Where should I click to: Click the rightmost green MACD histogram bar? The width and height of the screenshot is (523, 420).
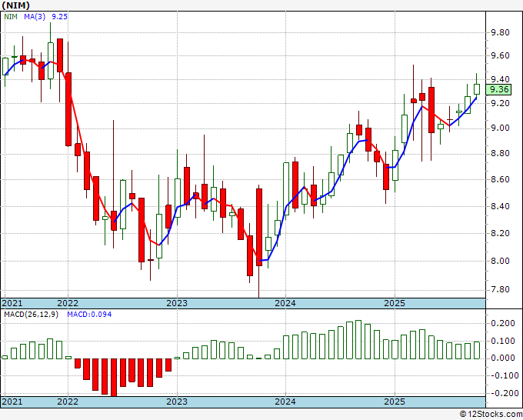coord(477,350)
